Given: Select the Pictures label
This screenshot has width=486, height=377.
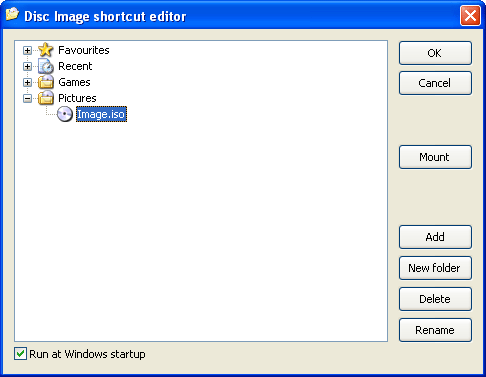Looking at the screenshot, I should (x=77, y=98).
